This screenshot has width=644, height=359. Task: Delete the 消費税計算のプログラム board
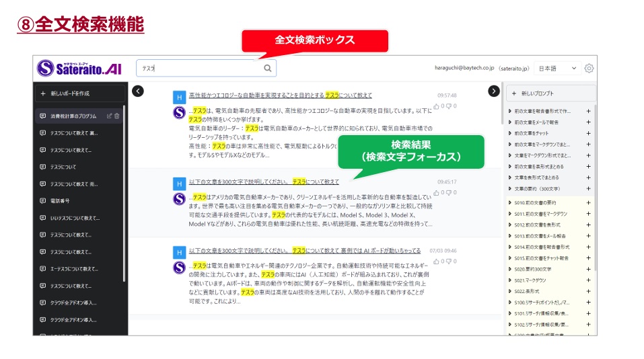117,116
